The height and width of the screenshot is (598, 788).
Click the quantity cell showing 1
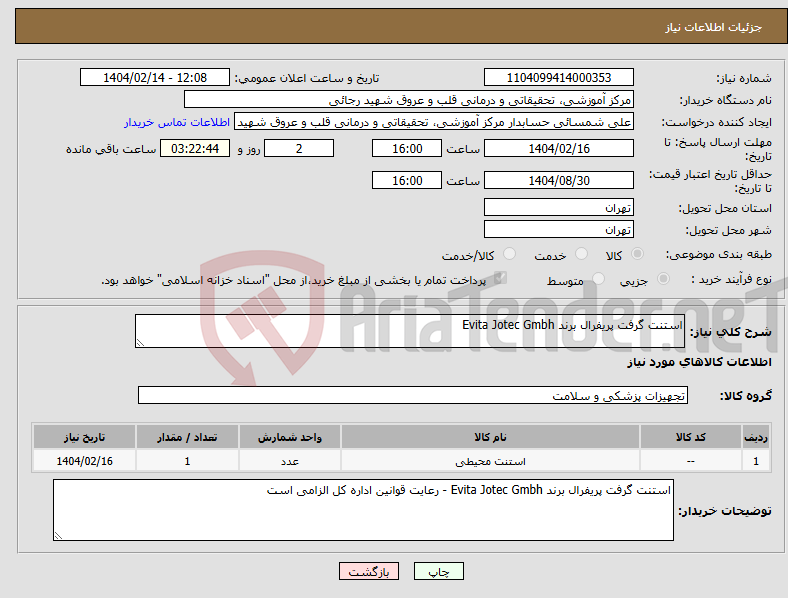point(187,461)
